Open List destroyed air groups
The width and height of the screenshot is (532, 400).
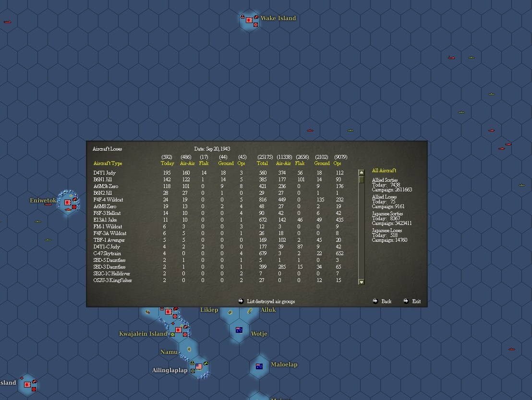coord(271,301)
